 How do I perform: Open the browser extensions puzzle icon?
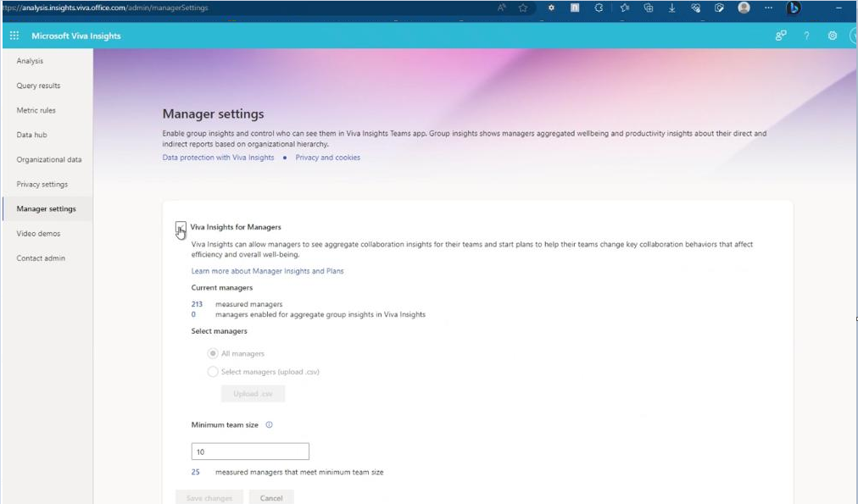[599, 8]
